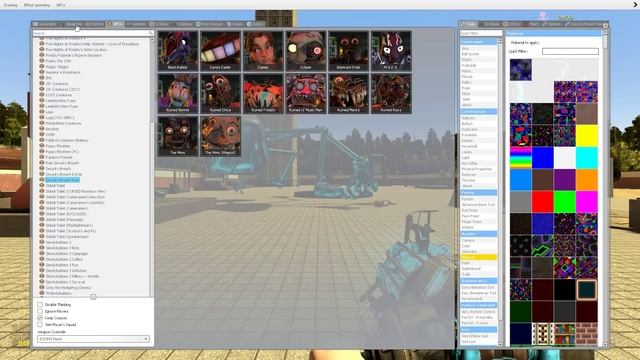Viewport: 640px width, 360px height.
Task: Spawn the Cassie NPC
Action: click(x=263, y=51)
